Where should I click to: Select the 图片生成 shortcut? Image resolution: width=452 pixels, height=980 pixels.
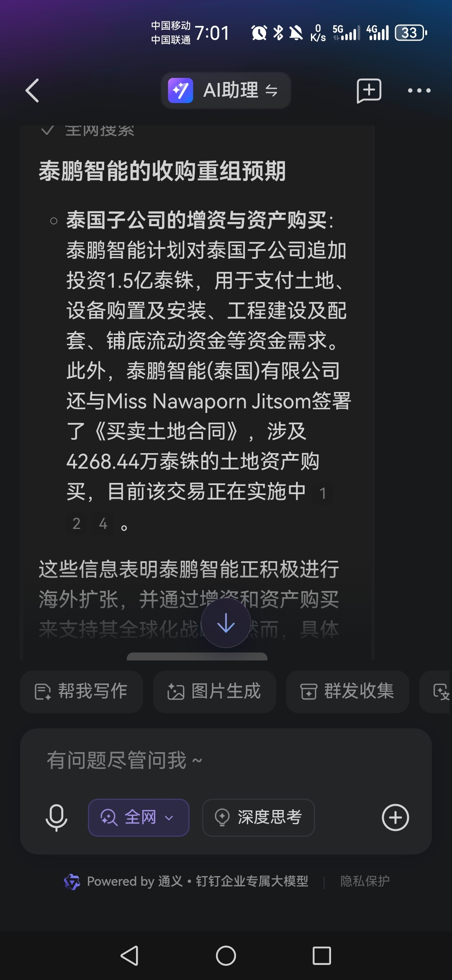(215, 691)
